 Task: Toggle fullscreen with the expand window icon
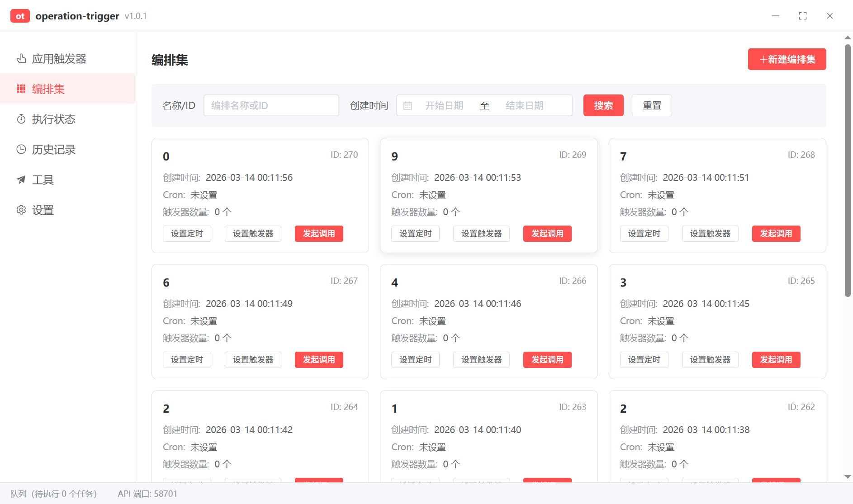[803, 16]
